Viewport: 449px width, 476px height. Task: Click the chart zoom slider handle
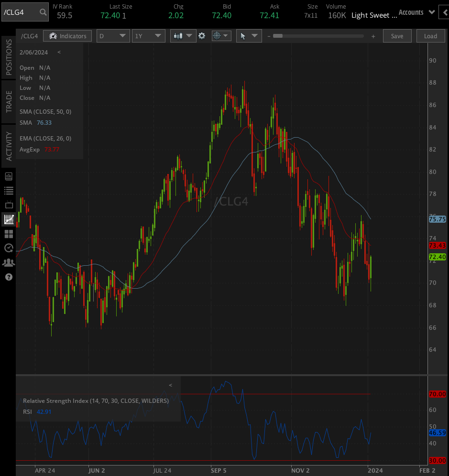(277, 36)
